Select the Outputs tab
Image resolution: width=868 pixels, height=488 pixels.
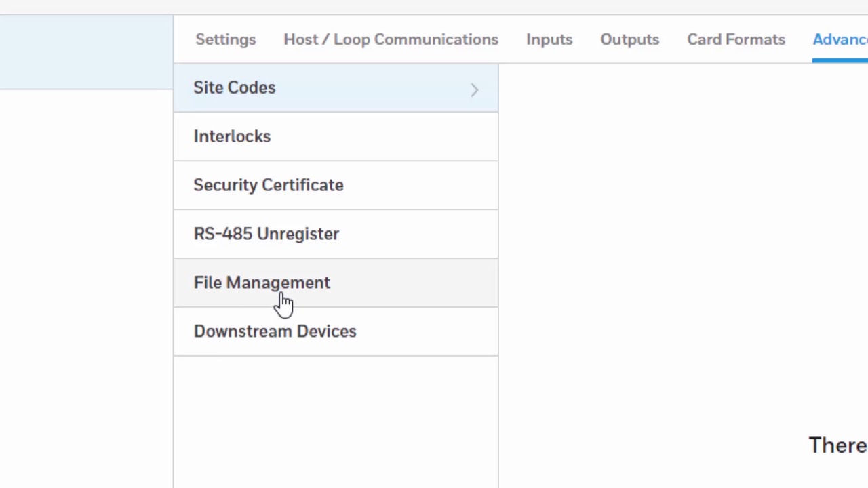(x=629, y=39)
